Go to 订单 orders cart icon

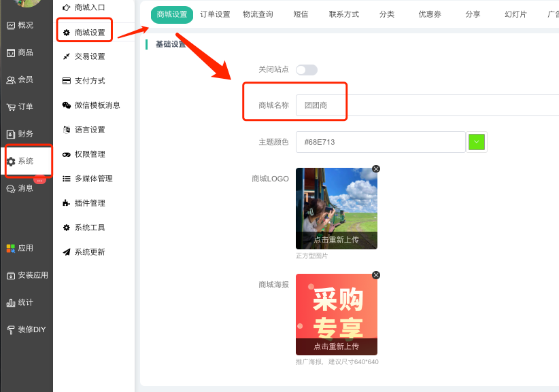pyautogui.click(x=11, y=107)
